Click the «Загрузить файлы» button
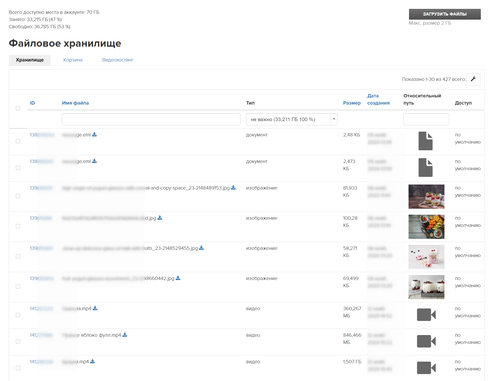This screenshot has height=381, width=500. click(x=445, y=14)
